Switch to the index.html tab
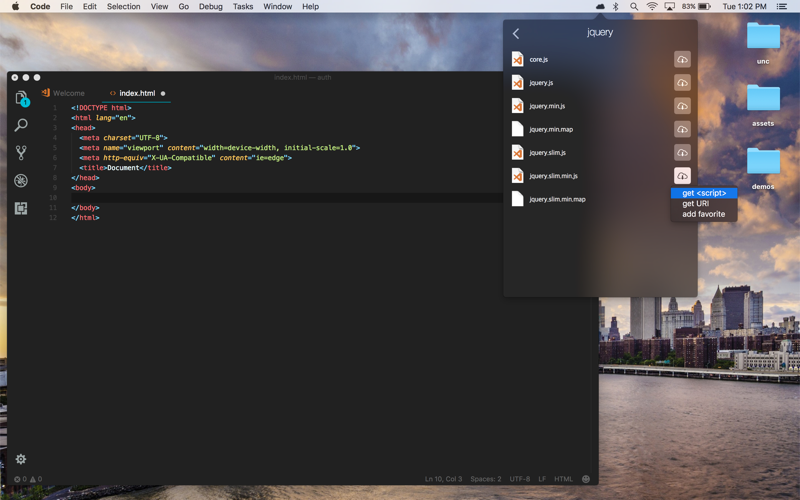The image size is (800, 500). pyautogui.click(x=137, y=93)
